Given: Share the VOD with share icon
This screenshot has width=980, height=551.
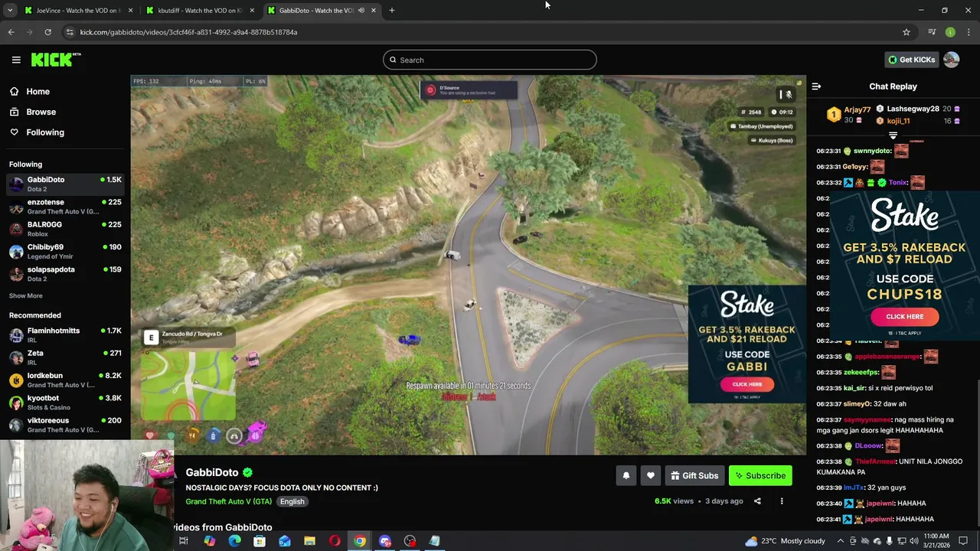Looking at the screenshot, I should coord(757,501).
